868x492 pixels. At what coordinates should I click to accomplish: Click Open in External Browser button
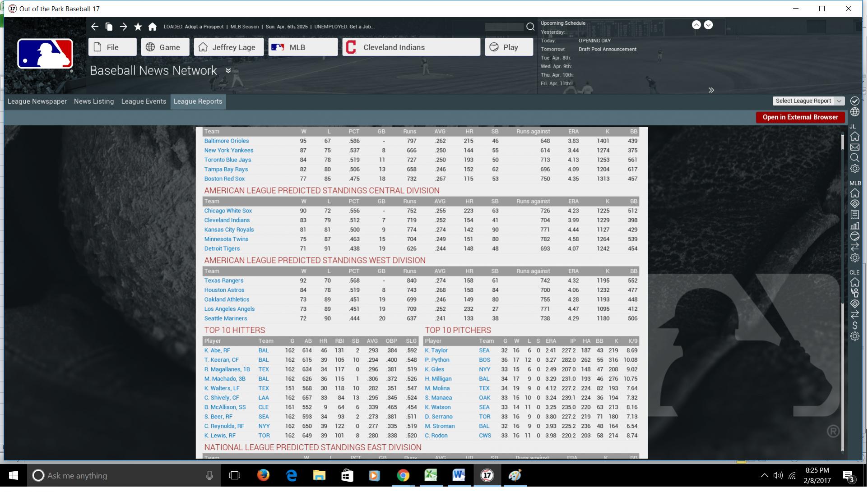tap(800, 117)
